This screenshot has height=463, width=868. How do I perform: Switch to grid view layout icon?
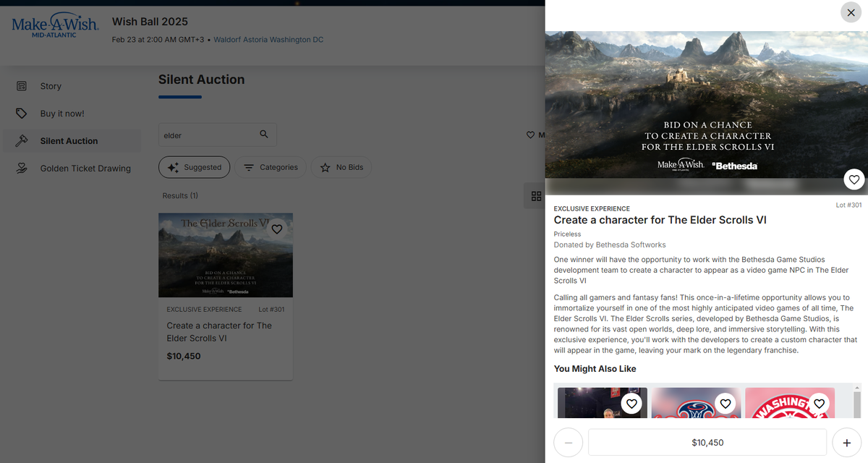click(536, 196)
